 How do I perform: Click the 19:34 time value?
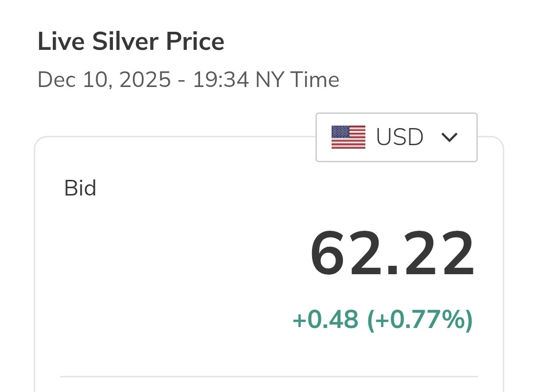coord(221,80)
